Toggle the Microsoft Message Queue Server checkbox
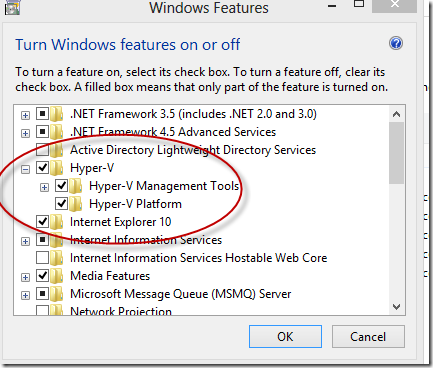 click(x=42, y=294)
